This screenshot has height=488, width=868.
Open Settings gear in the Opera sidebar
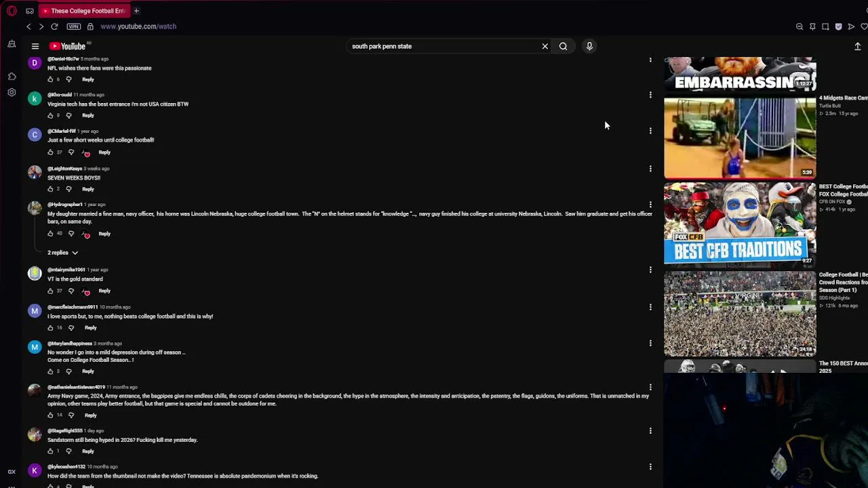pos(12,92)
